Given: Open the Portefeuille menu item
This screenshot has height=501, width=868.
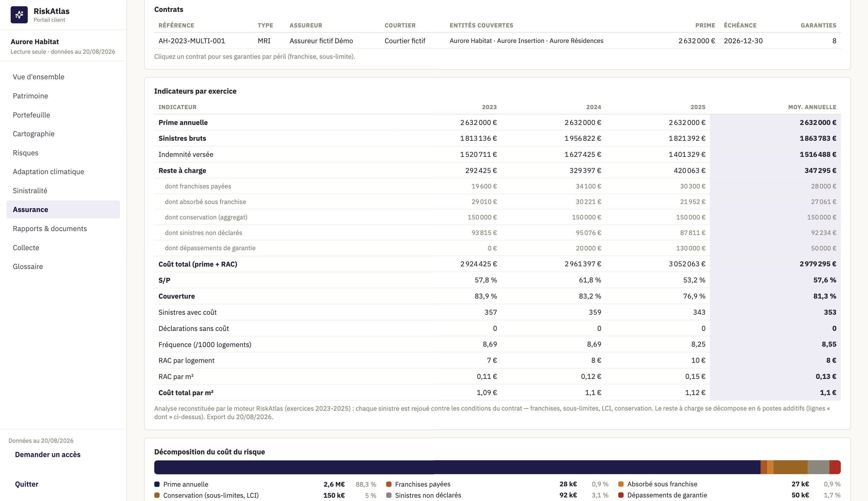Looking at the screenshot, I should [63, 115].
